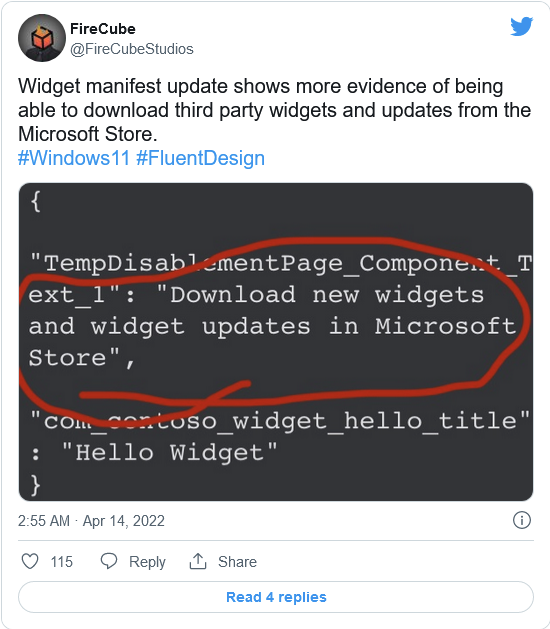This screenshot has width=550, height=629.
Task: Click the 2:55 AM timestamp
Action: point(44,521)
